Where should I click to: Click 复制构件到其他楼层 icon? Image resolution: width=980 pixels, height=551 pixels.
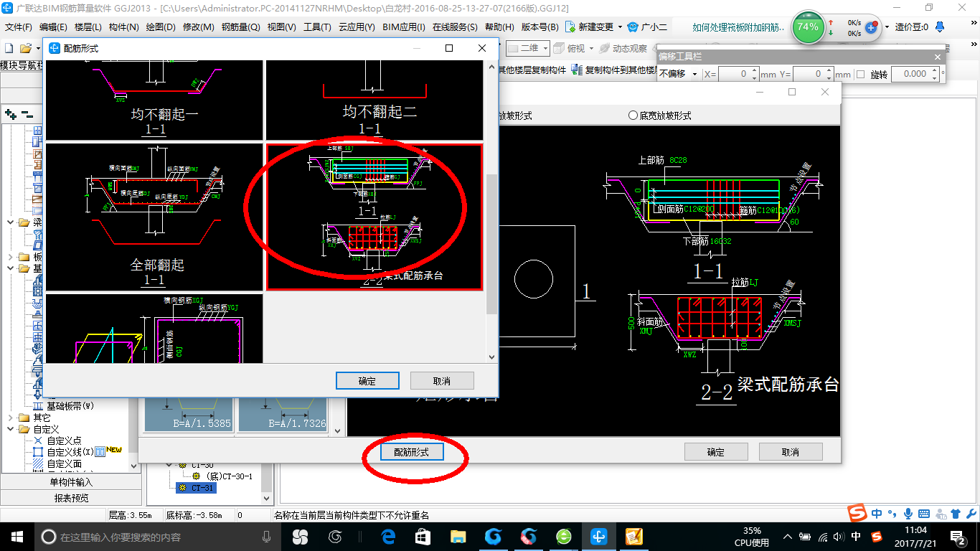click(x=577, y=70)
